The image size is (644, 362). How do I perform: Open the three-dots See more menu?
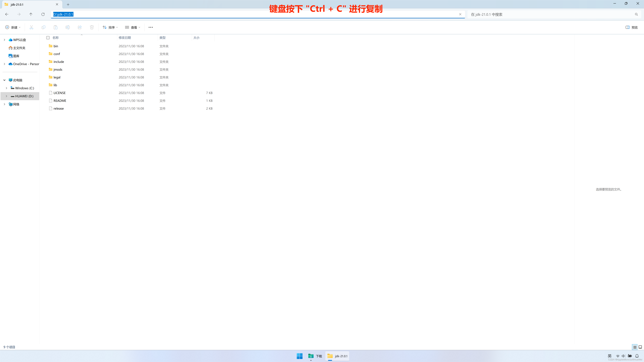151,27
